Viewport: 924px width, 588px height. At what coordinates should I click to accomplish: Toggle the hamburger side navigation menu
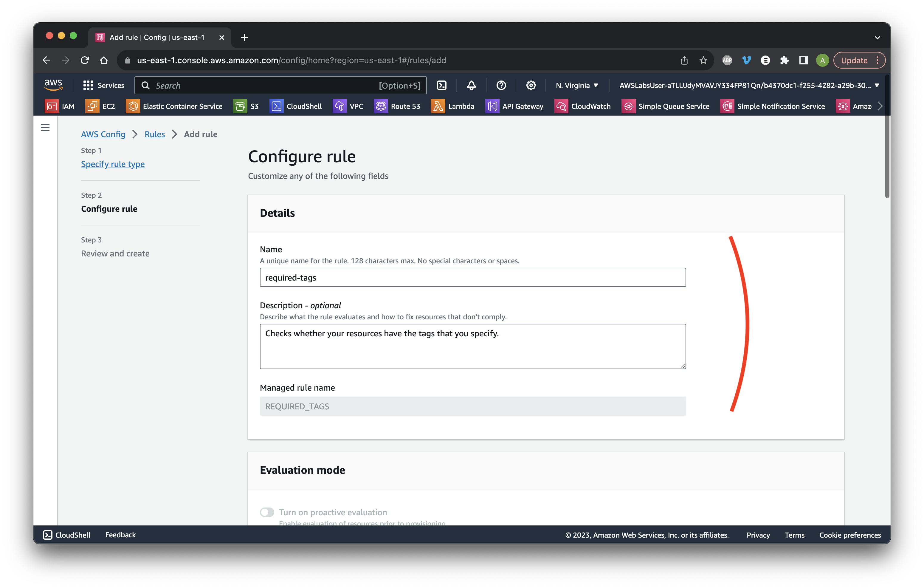coord(45,127)
